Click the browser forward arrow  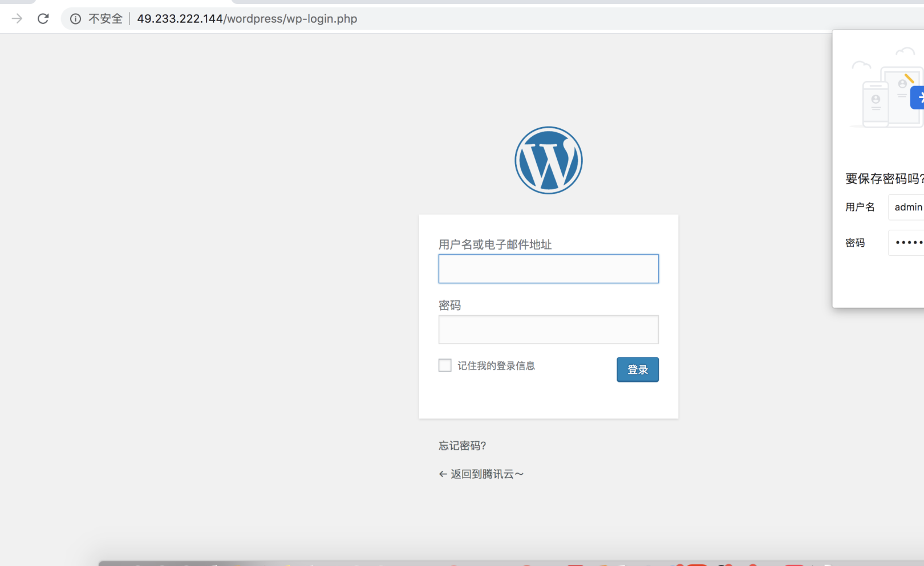coord(17,19)
